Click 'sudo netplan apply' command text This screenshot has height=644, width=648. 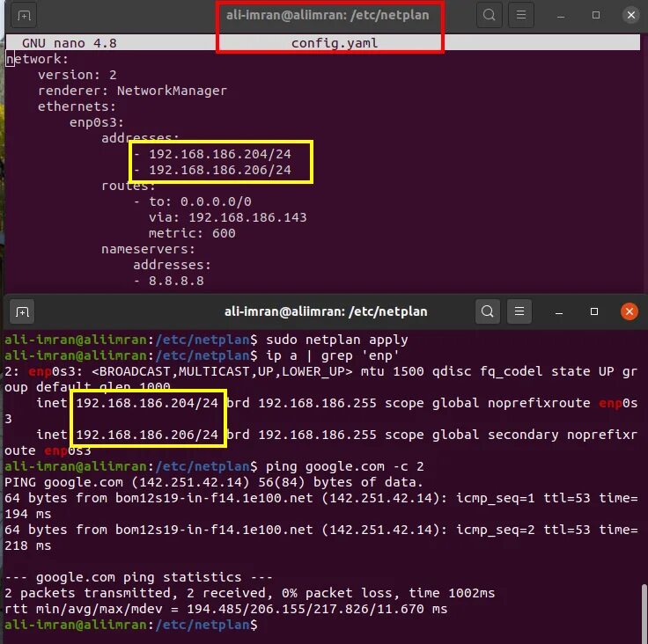(x=337, y=340)
